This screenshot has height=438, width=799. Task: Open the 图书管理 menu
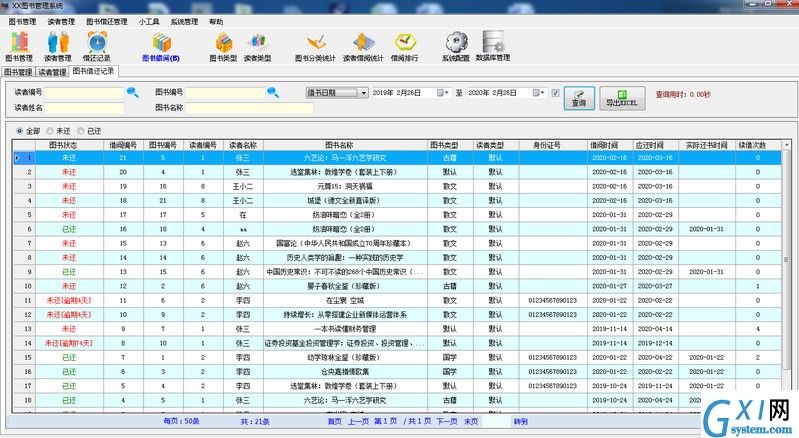coord(22,21)
